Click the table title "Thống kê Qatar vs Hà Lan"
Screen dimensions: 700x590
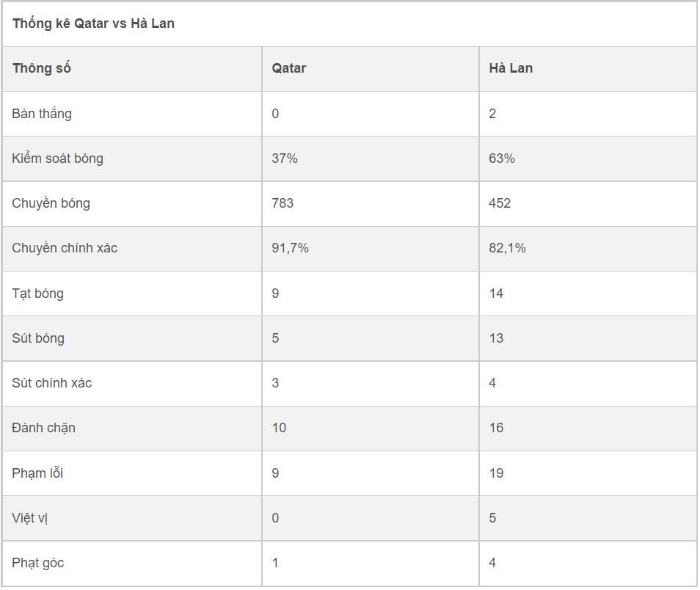pos(93,23)
